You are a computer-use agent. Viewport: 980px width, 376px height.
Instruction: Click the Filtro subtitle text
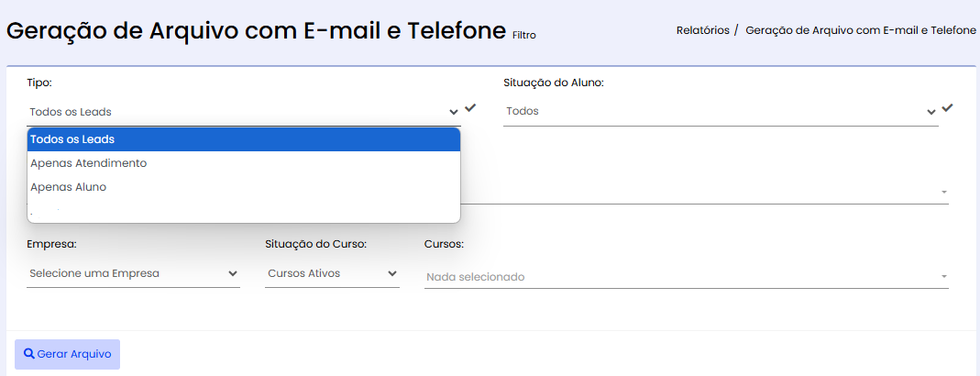(523, 36)
